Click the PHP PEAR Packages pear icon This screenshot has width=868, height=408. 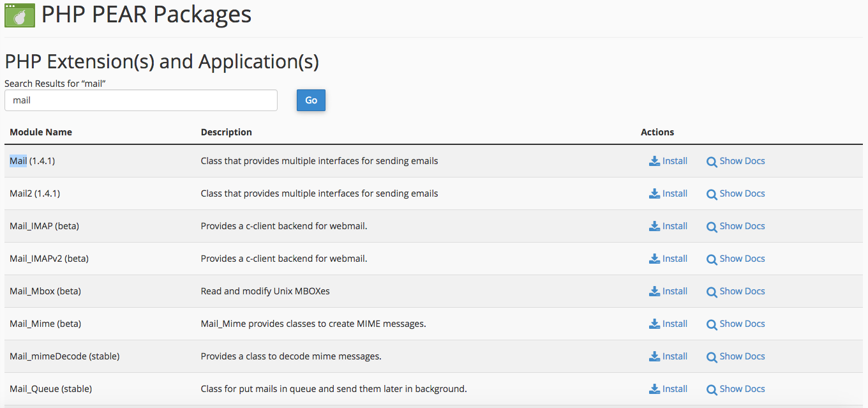tap(20, 15)
